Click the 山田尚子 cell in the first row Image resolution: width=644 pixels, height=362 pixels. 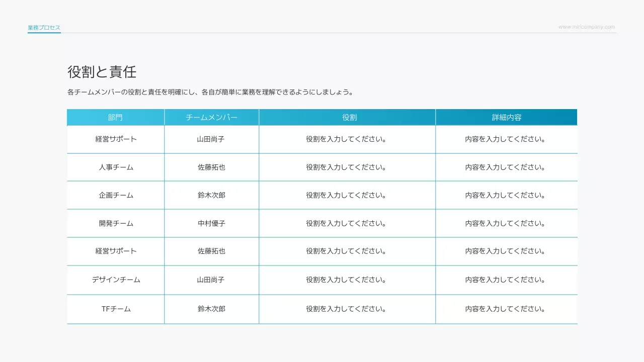[x=211, y=139]
